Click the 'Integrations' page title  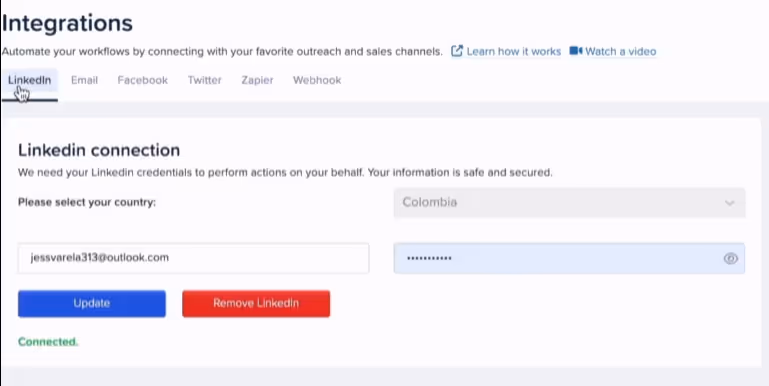(x=67, y=23)
